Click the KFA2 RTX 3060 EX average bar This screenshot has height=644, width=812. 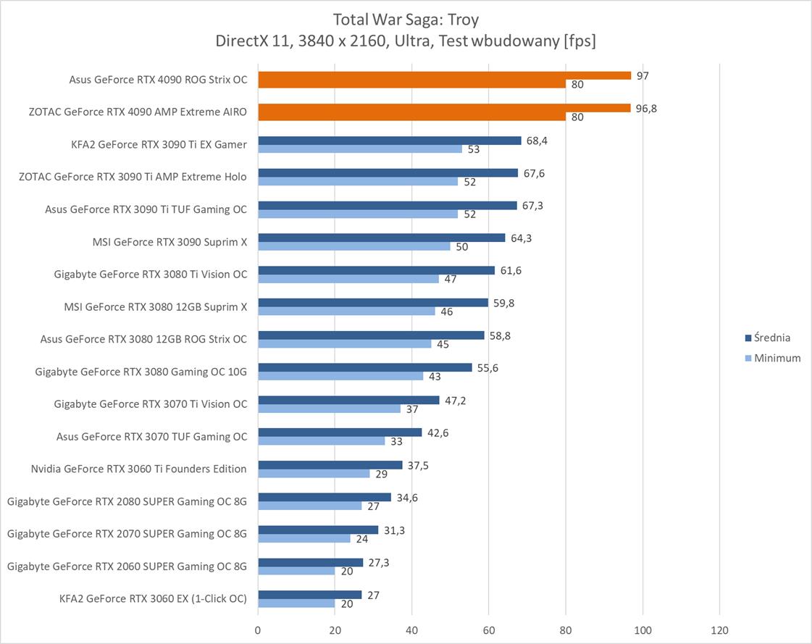[x=309, y=595]
